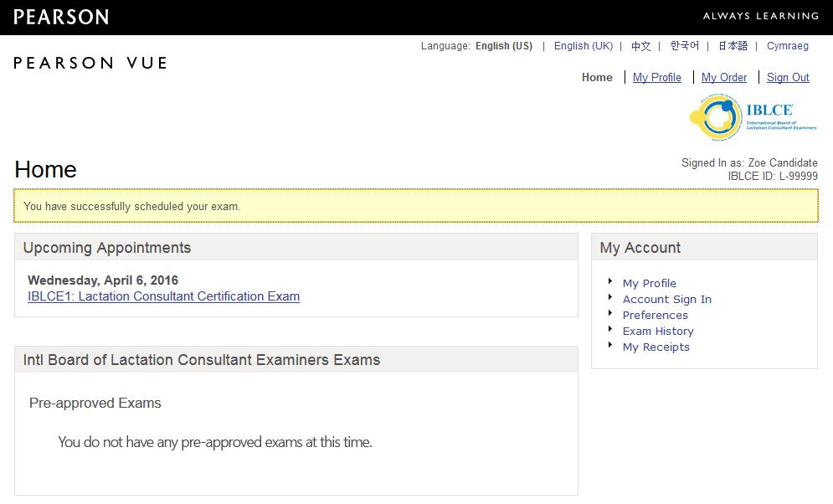This screenshot has width=833, height=504.
Task: Open My Profile in My Account panel
Action: point(649,284)
